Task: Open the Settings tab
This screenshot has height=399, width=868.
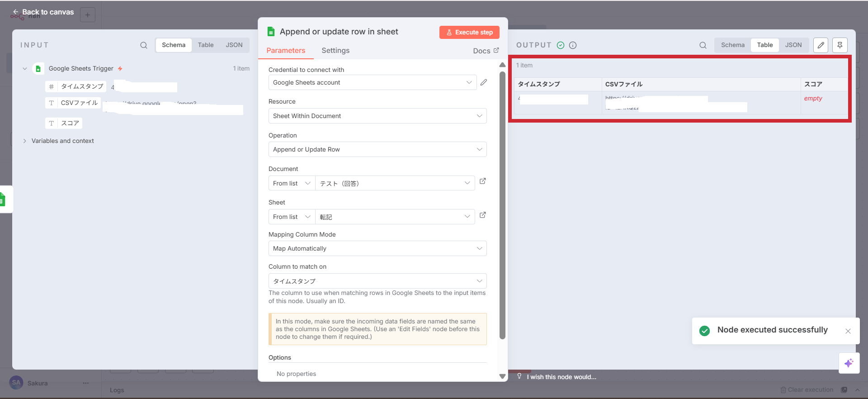Action: click(x=335, y=51)
